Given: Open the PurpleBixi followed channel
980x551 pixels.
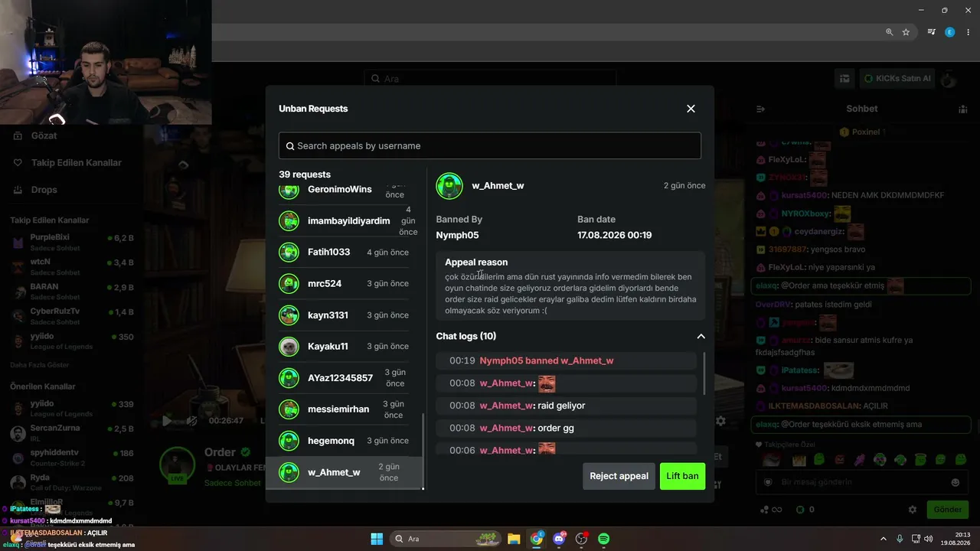Looking at the screenshot, I should [73, 243].
